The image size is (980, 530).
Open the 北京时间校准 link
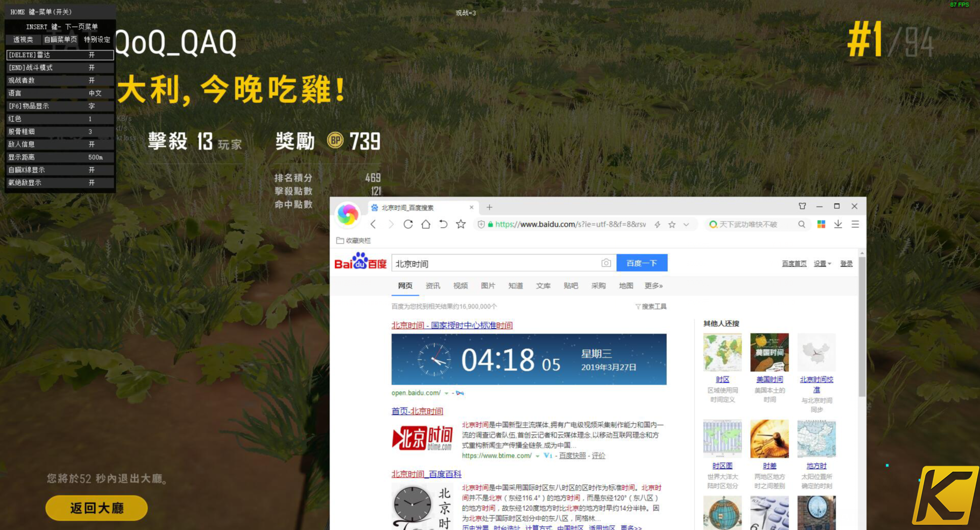[816, 384]
